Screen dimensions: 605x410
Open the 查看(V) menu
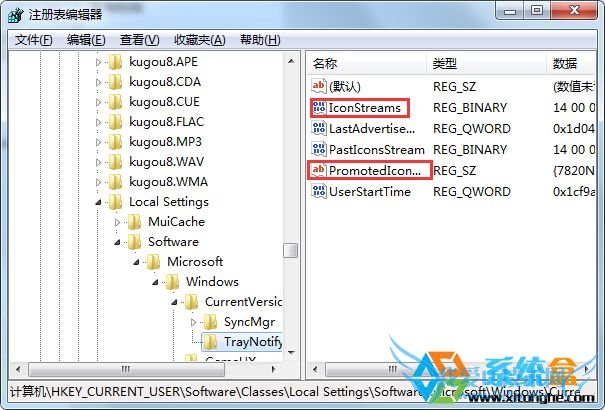pyautogui.click(x=139, y=40)
